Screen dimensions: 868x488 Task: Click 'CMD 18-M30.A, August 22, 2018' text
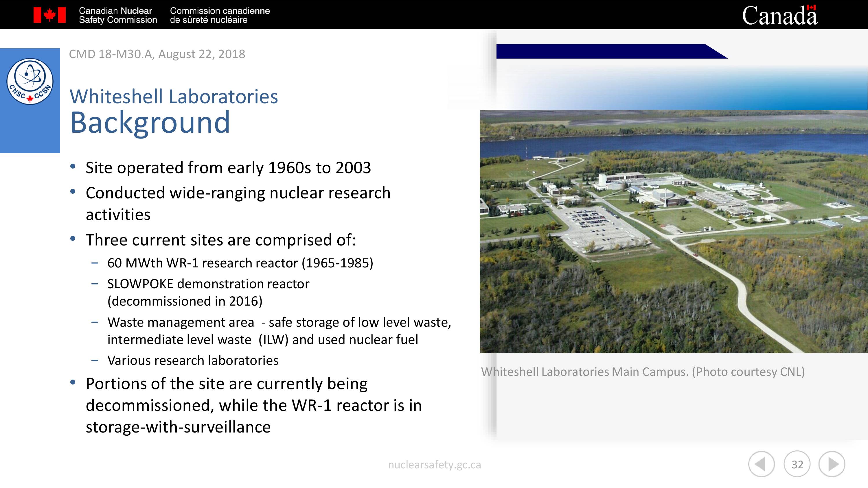pos(157,54)
